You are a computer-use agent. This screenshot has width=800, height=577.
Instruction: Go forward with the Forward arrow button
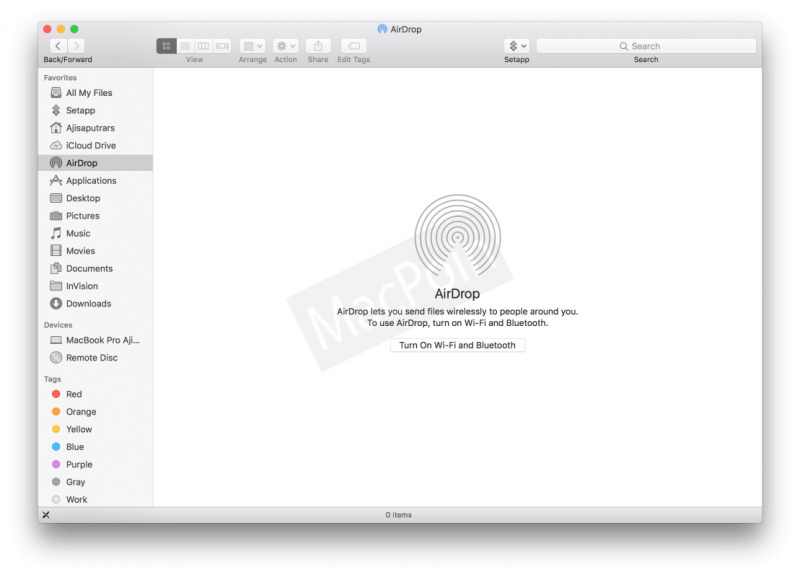point(76,46)
